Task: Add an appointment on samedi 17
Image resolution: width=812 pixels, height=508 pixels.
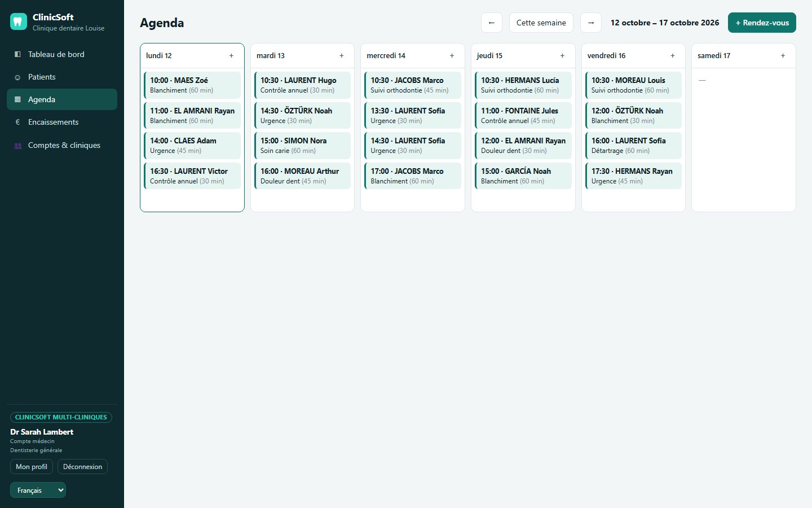Action: coord(783,56)
